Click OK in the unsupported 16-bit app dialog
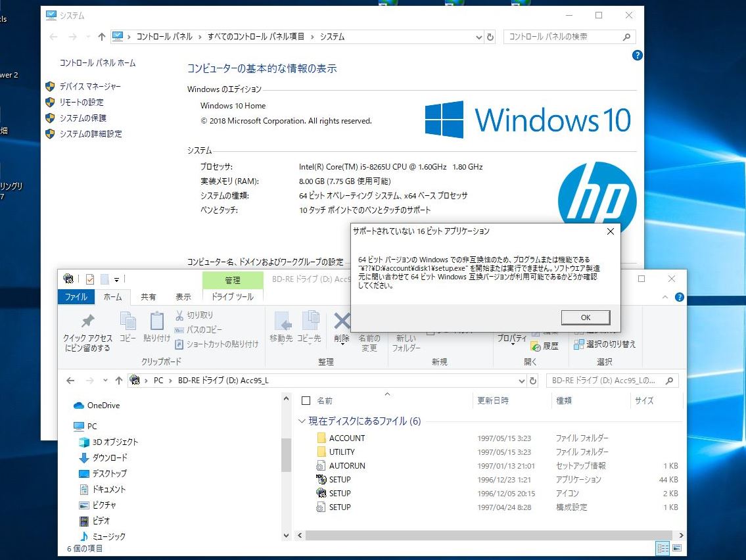This screenshot has width=746, height=560. click(x=585, y=317)
